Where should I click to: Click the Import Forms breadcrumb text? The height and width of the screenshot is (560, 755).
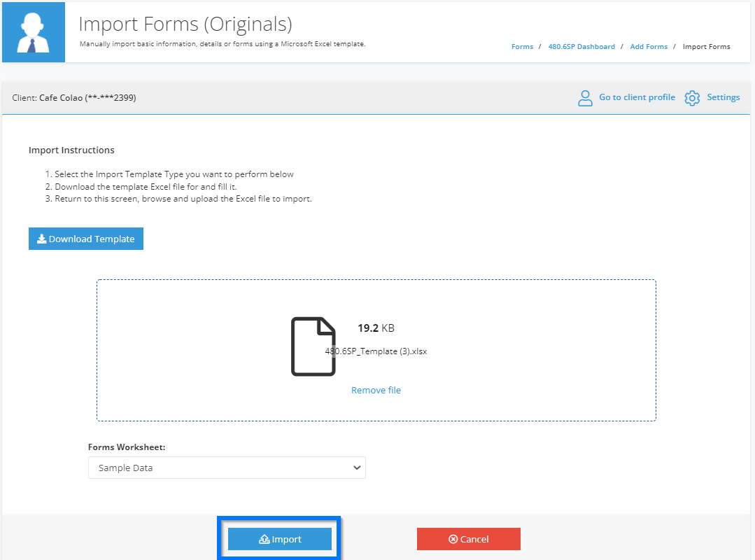pyautogui.click(x=706, y=47)
